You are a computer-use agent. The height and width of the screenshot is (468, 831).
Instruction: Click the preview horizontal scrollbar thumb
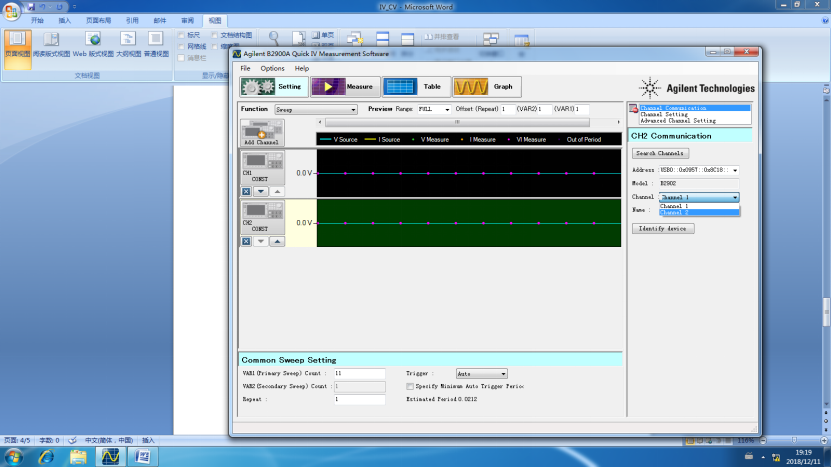(x=457, y=122)
